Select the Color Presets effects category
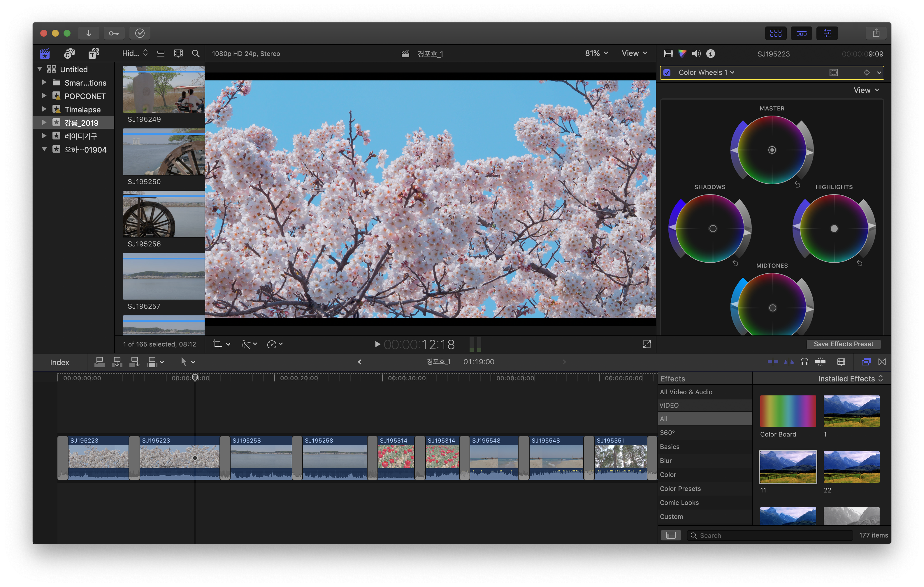924x587 pixels. pos(680,489)
